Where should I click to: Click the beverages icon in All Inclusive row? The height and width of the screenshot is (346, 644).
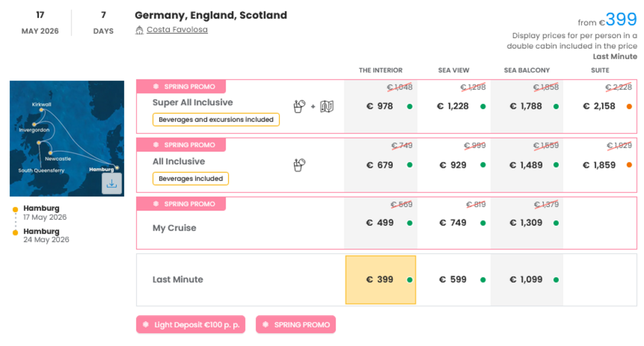coord(299,165)
